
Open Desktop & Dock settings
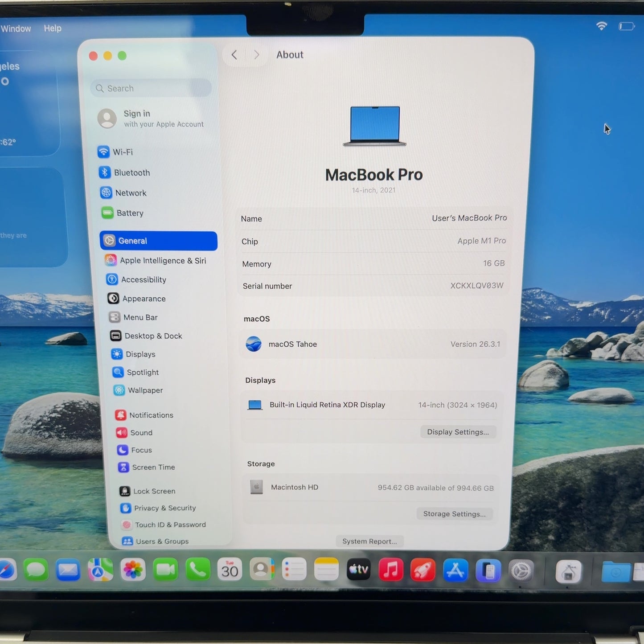pos(146,336)
